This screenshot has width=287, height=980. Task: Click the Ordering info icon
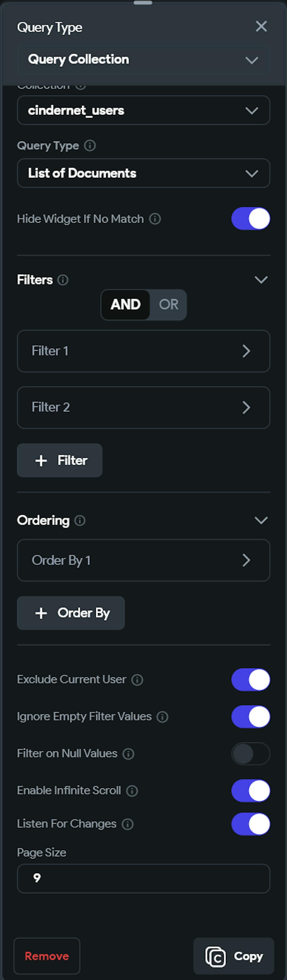point(80,520)
